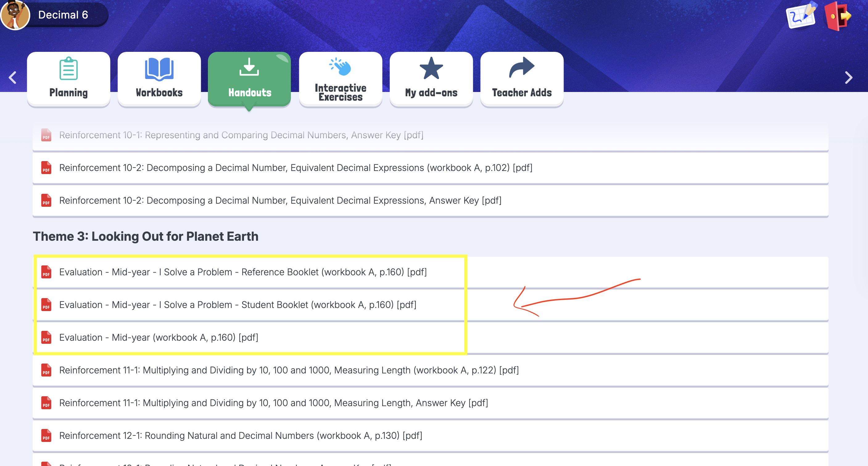Click PDF icon of Reinforcement 11-1 workbook p.122
The image size is (868, 466).
(46, 370)
